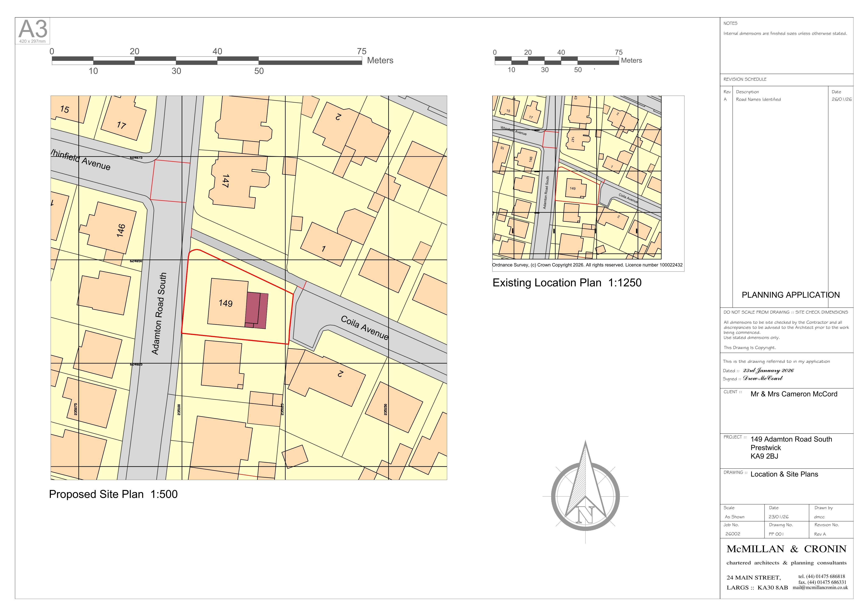Click the north arrow compass symbol
This screenshot has width=868, height=614.
point(585,492)
